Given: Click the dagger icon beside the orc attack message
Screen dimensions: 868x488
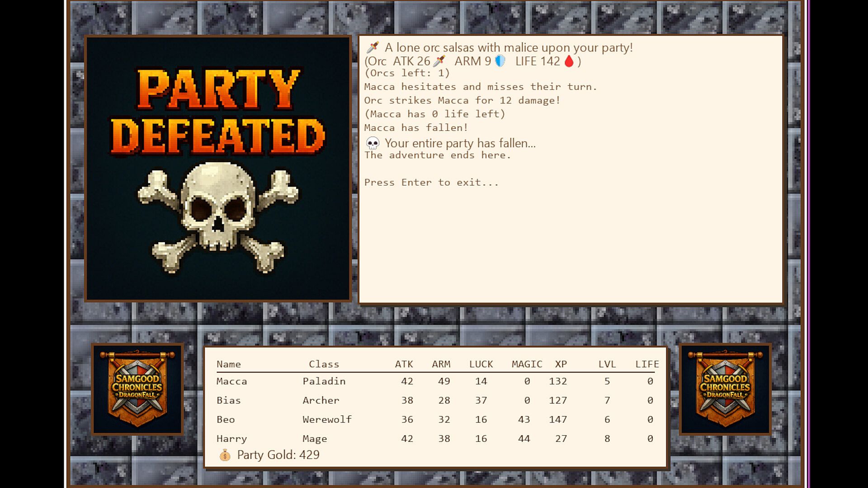Looking at the screenshot, I should (373, 47).
